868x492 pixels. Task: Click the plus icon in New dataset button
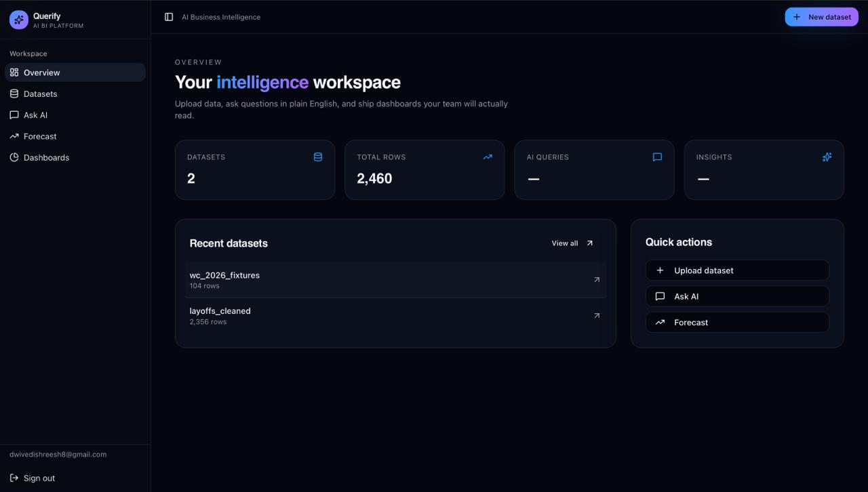point(797,17)
